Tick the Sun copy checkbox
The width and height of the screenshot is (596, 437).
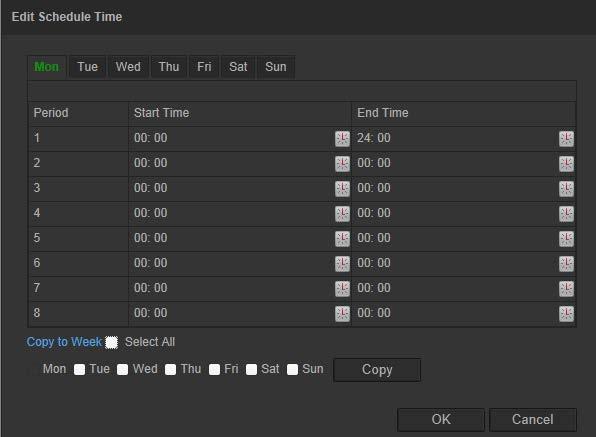click(x=292, y=369)
